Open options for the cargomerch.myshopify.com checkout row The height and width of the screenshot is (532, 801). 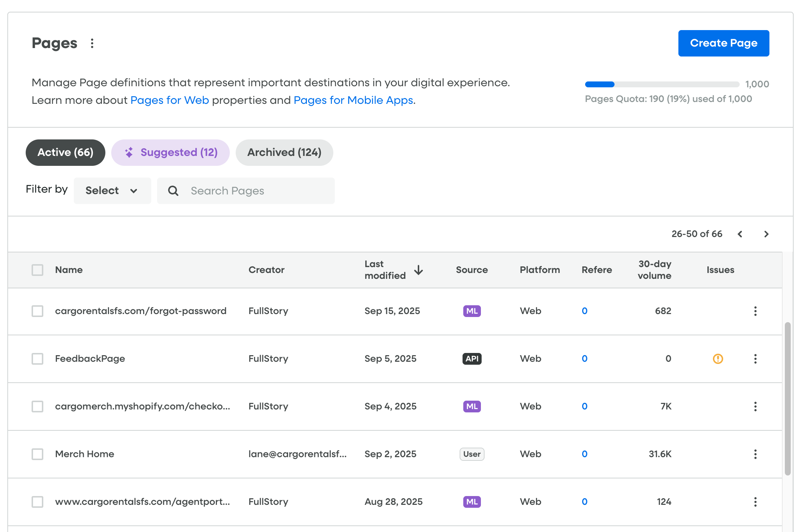pos(755,407)
